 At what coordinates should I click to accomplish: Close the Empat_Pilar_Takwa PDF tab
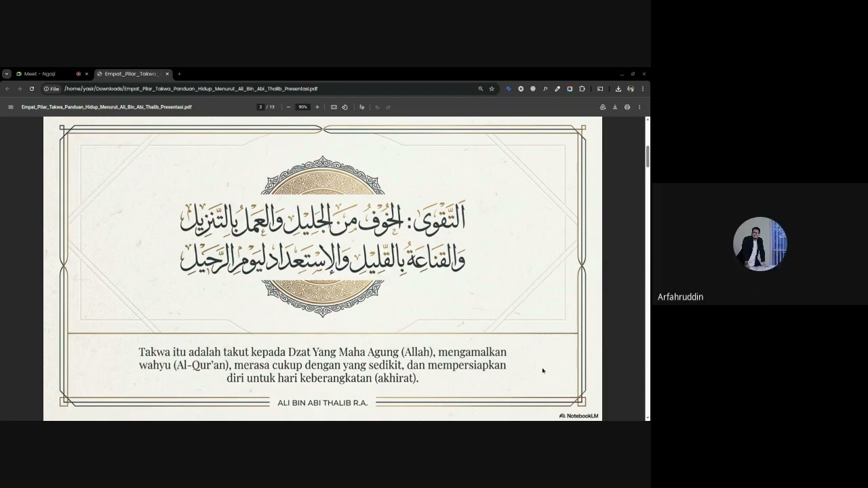[167, 74]
